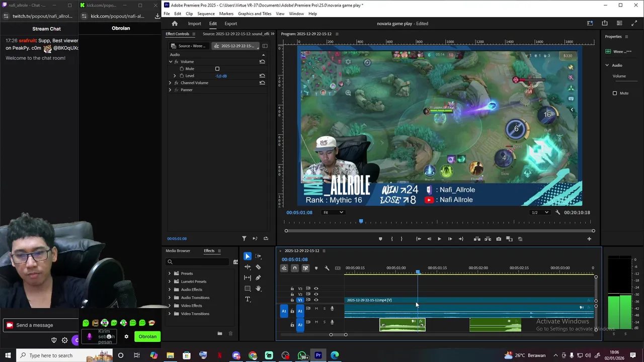The height and width of the screenshot is (362, 644).
Task: Toggle V1 track visibility eye
Action: tap(316, 300)
